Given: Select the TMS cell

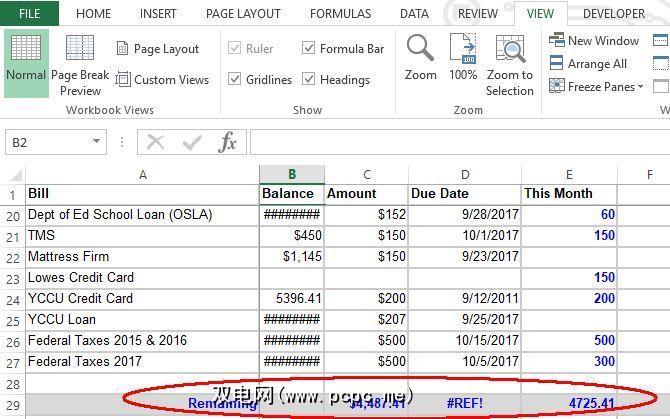Looking at the screenshot, I should 143,236.
